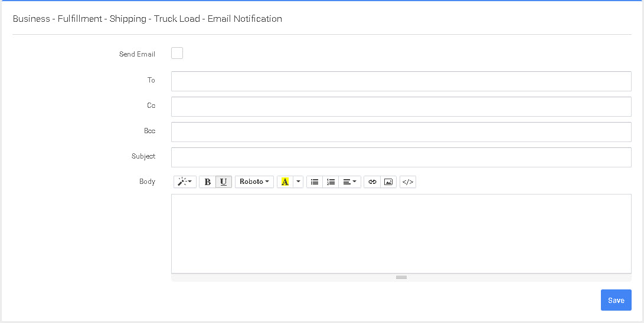The height and width of the screenshot is (323, 644).
Task: Toggle underline formatting
Action: click(x=223, y=182)
